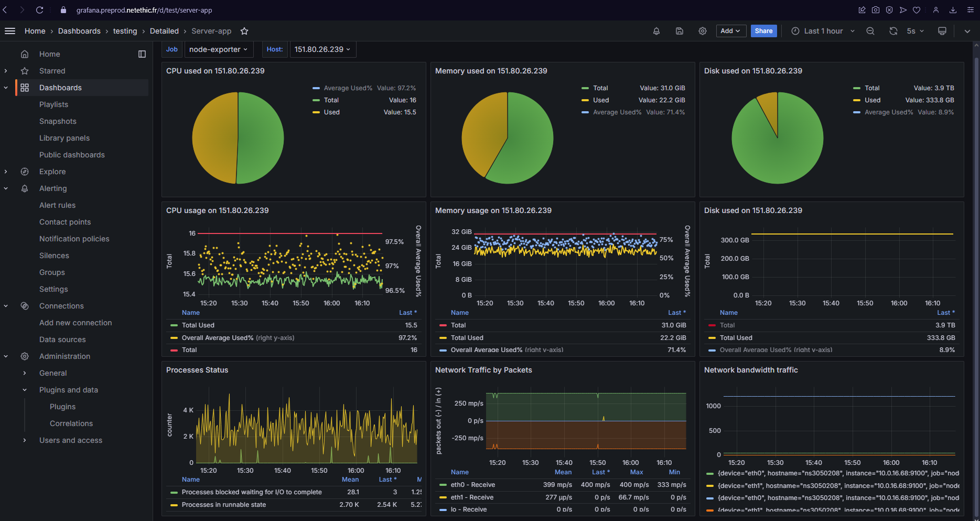The width and height of the screenshot is (980, 521).
Task: Open the Host selector dropdown
Action: tap(322, 49)
